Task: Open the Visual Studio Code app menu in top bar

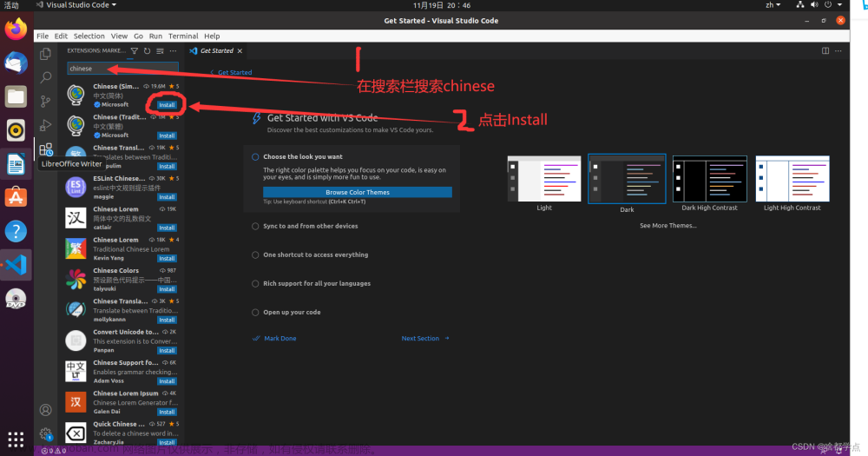Action: (x=76, y=5)
